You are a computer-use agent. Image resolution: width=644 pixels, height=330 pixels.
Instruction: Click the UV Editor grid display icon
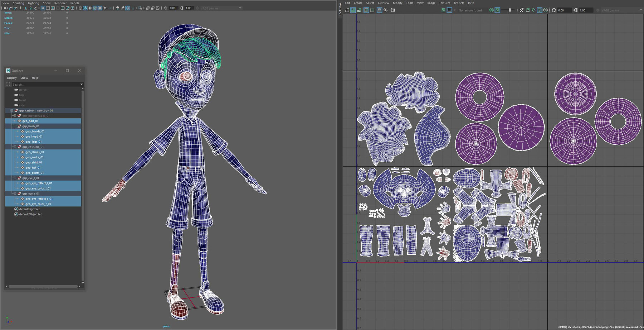click(x=379, y=10)
